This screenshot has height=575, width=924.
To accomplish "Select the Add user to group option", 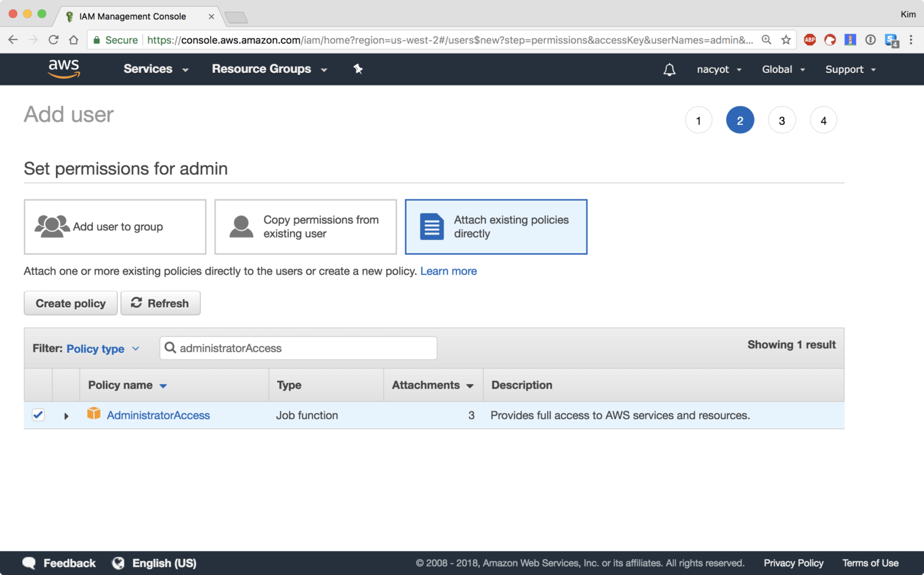I will point(115,227).
